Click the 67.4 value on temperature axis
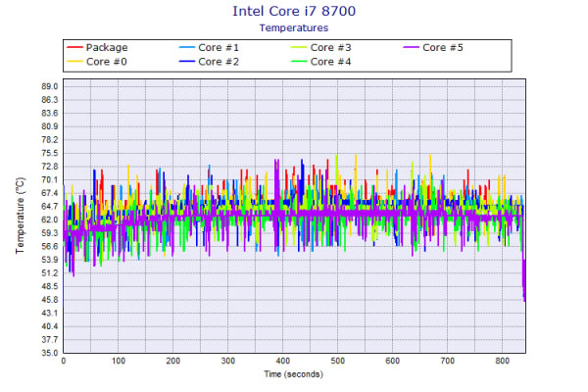Viewport: 588px width, 392px height. (50, 193)
